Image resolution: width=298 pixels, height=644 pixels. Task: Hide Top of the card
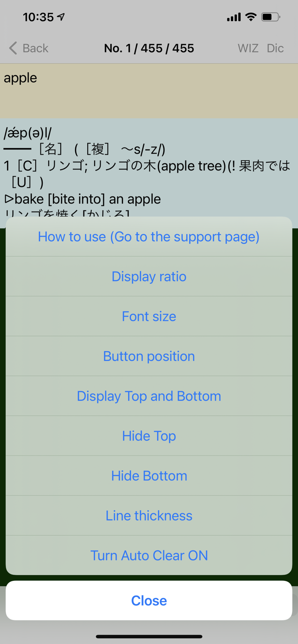[149, 436]
